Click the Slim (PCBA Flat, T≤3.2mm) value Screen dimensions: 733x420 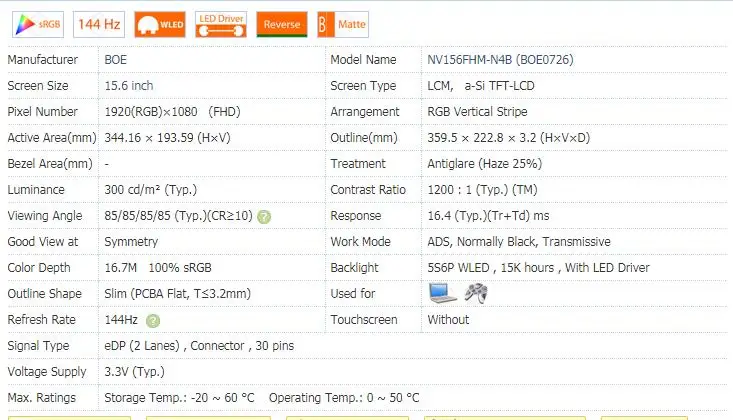[x=178, y=294]
